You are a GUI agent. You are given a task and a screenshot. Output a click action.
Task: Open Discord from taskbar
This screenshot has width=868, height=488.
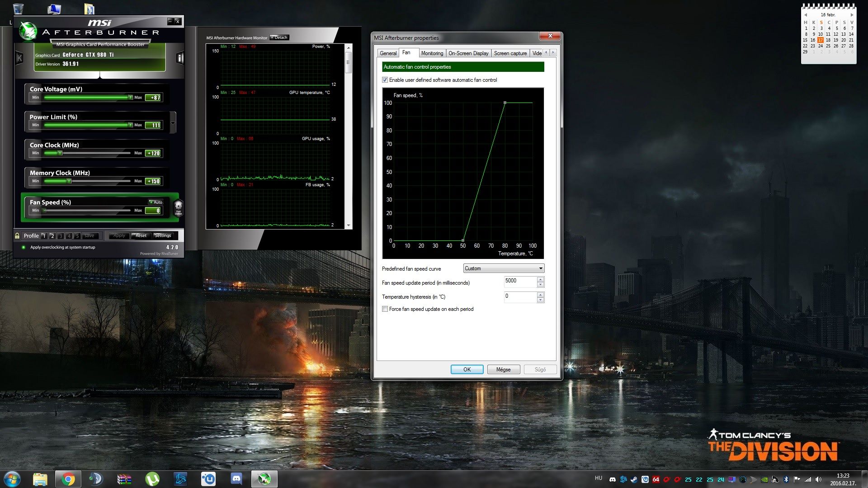coord(236,479)
